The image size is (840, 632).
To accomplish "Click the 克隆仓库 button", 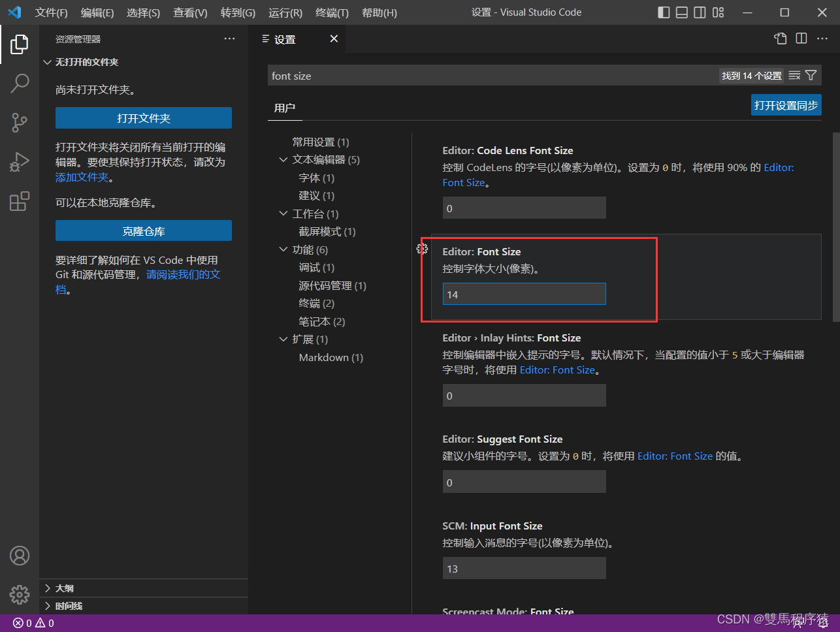I will tap(144, 231).
